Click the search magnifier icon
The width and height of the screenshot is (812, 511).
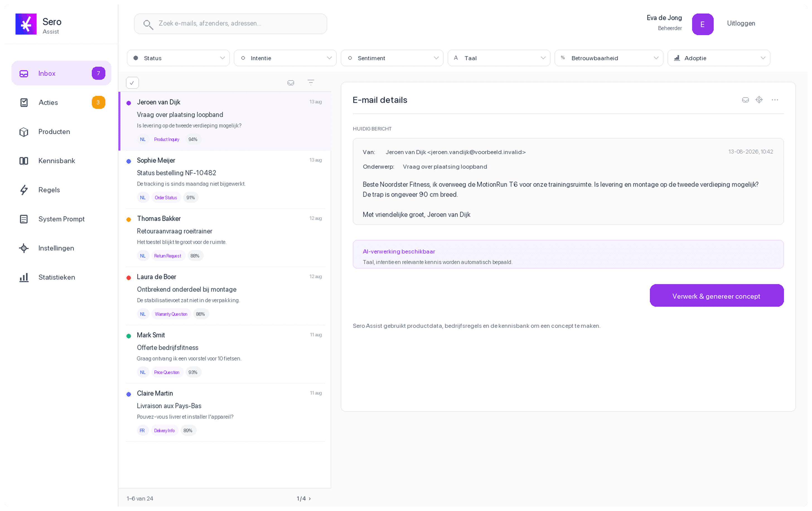click(x=148, y=24)
